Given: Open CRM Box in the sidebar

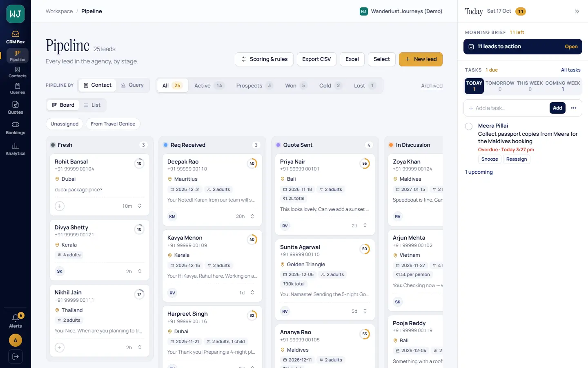Looking at the screenshot, I should coord(16,37).
